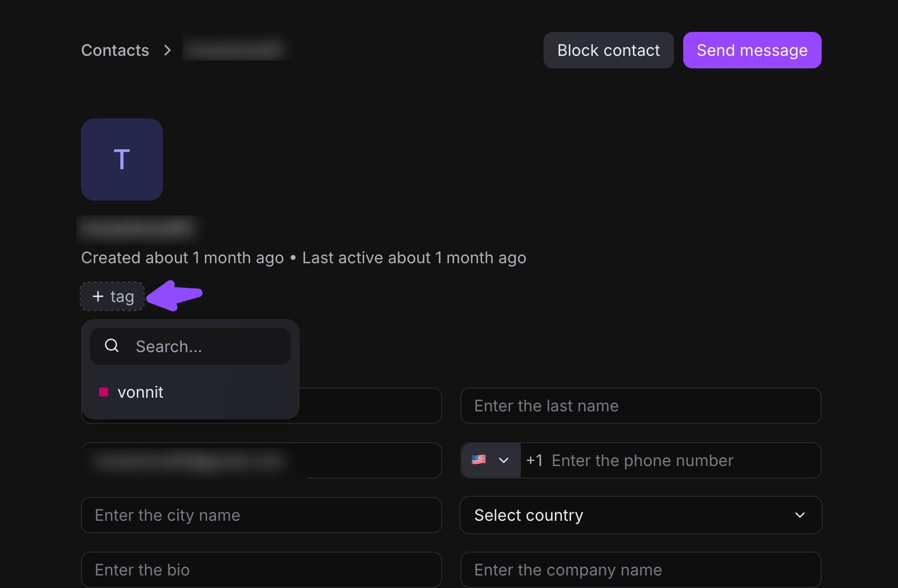Image resolution: width=898 pixels, height=588 pixels.
Task: Click the Contacts breadcrumb link
Action: [x=115, y=50]
